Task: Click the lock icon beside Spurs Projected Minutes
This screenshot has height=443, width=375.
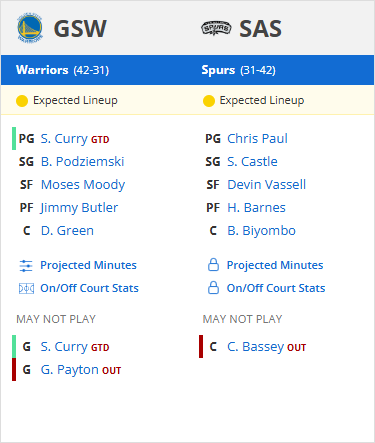Action: [213, 265]
